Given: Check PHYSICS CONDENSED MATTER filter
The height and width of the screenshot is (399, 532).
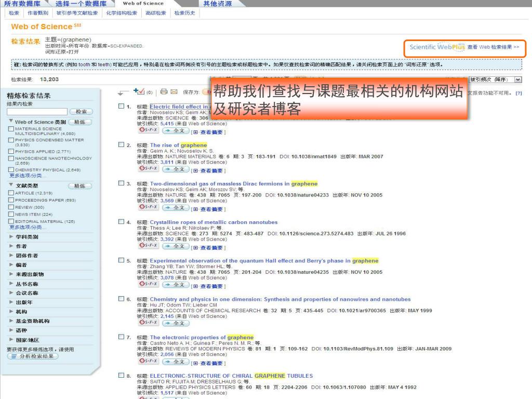Looking at the screenshot, I should 11,140.
